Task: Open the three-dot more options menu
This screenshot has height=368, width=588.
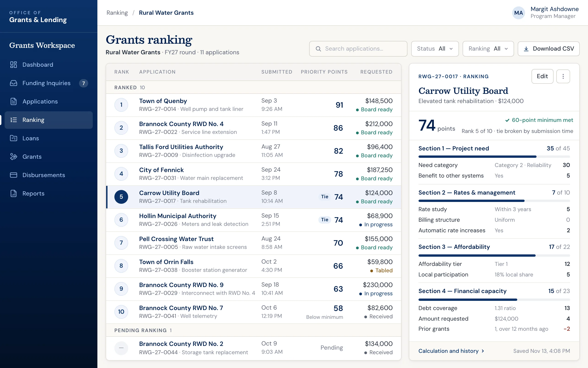Action: tap(563, 76)
